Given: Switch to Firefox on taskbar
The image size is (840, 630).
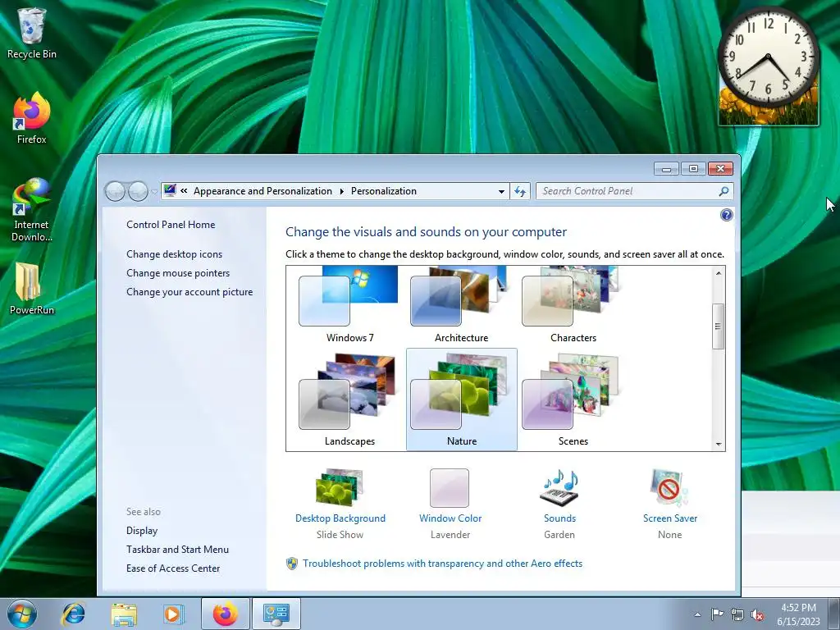Looking at the screenshot, I should click(x=226, y=614).
